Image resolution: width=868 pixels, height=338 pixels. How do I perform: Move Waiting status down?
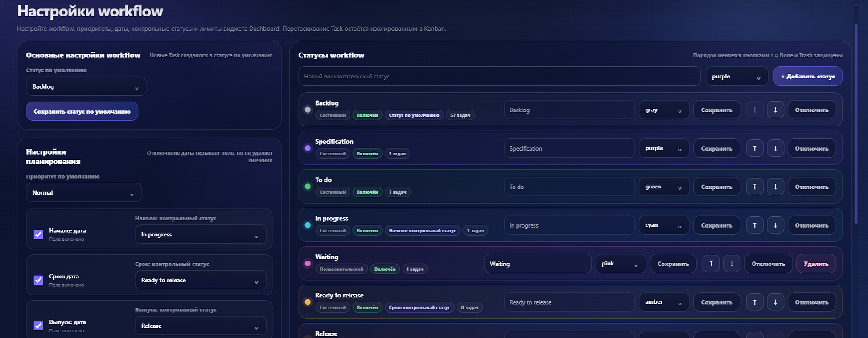(732, 264)
